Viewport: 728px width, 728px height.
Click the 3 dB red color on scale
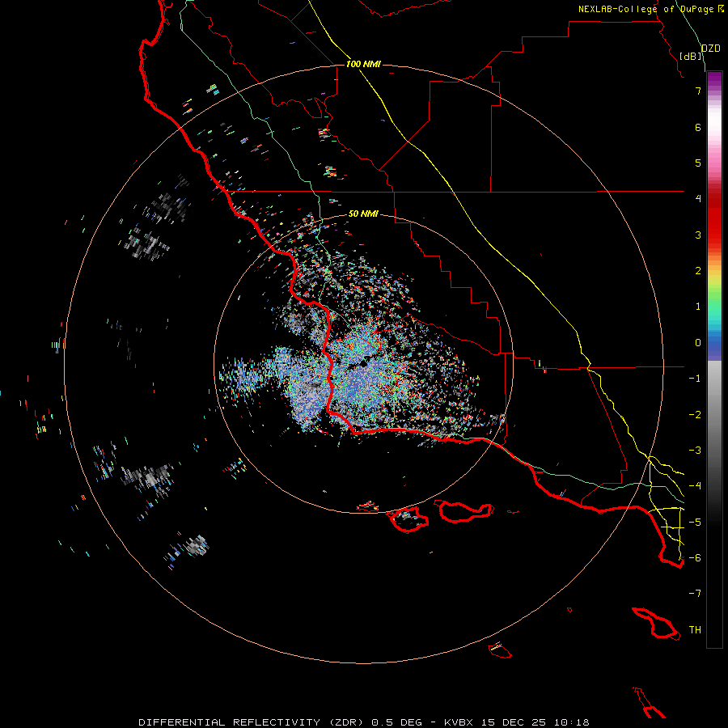tap(714, 235)
